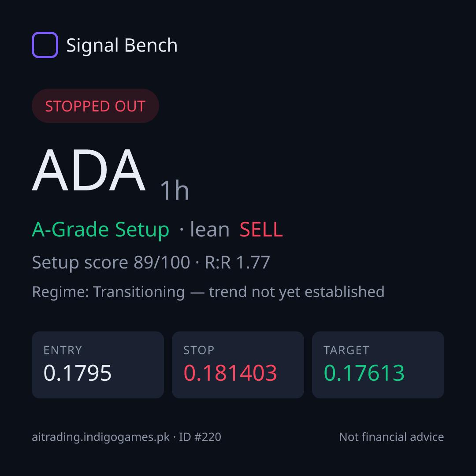Open the STOP price card
476x476 pixels.
click(x=238, y=365)
